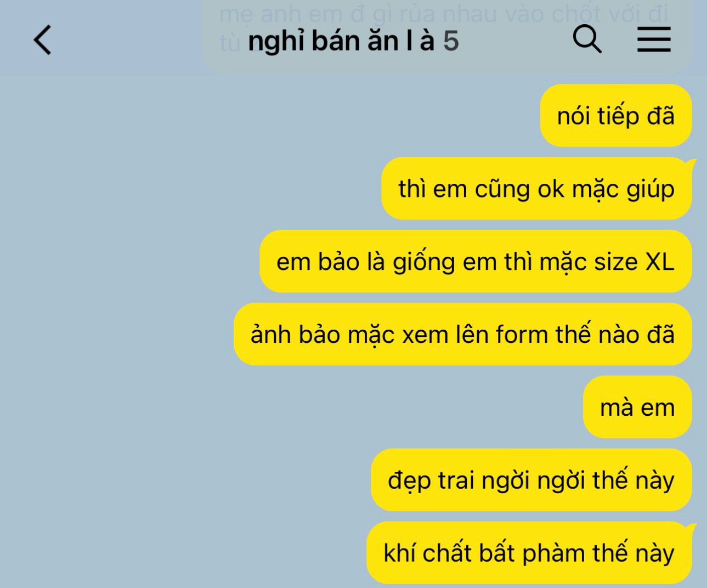Viewport: 707px width, 588px height.
Task: Tap the 'em bảo là giống em' message bubble
Action: 475,262
